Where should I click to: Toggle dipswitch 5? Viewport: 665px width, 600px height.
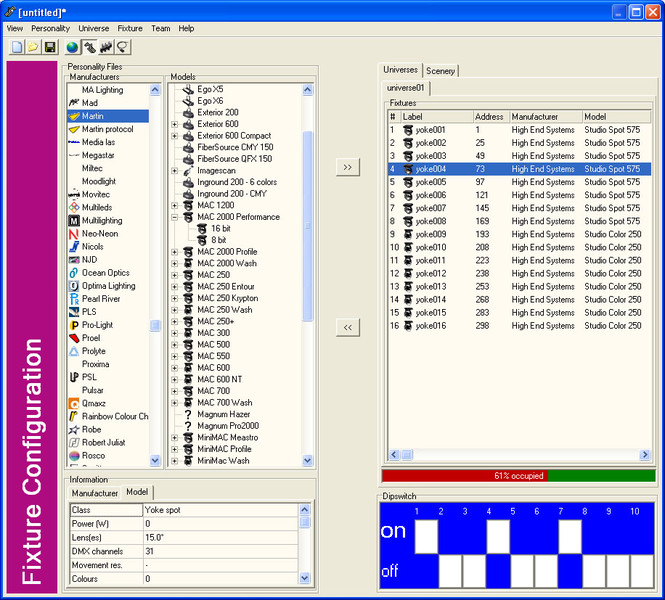[x=522, y=571]
